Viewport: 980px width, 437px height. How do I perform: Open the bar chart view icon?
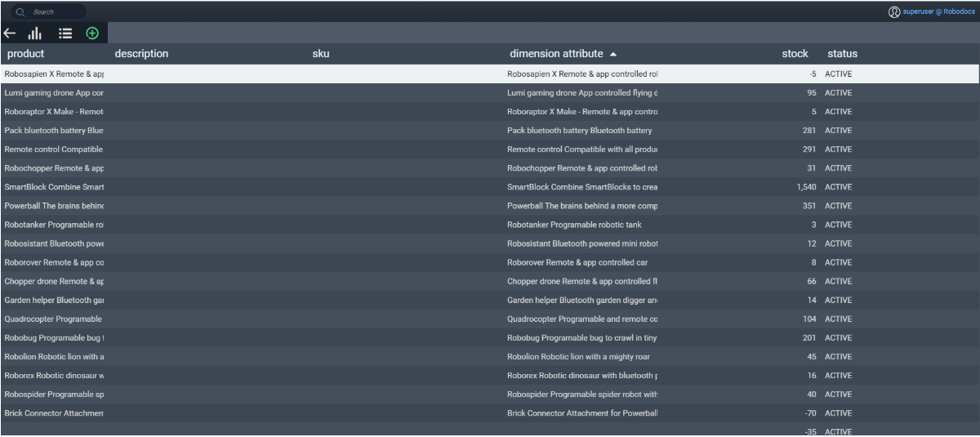tap(35, 33)
